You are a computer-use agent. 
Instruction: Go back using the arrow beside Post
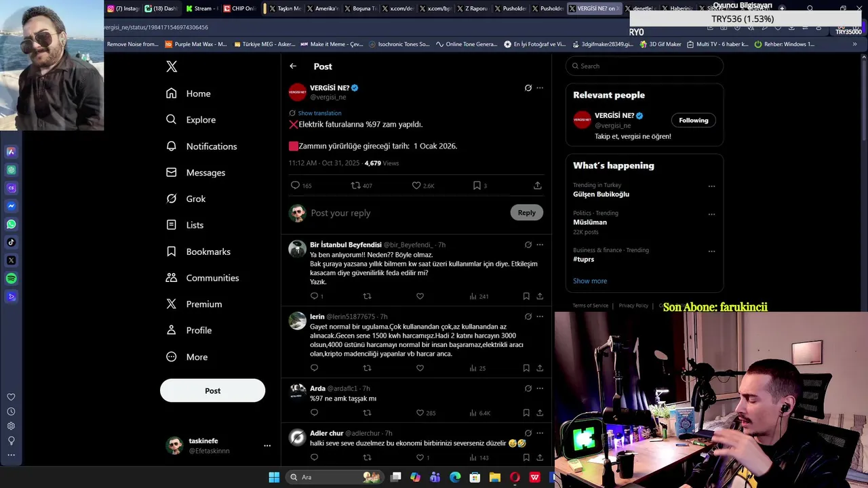point(293,66)
